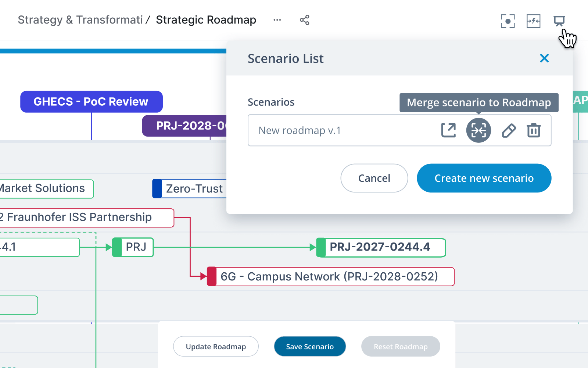Select the PRJ-2027-0244.4 roadmap item
The width and height of the screenshot is (588, 368).
point(381,247)
